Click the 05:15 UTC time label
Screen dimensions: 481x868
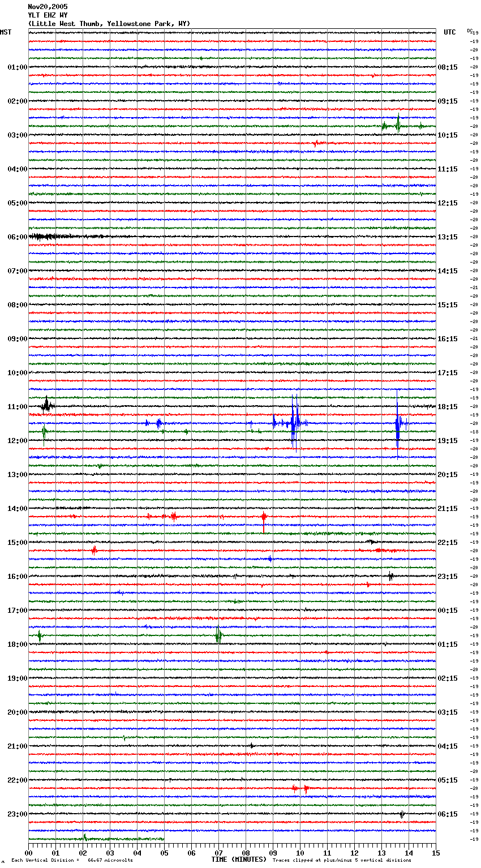[x=448, y=780]
